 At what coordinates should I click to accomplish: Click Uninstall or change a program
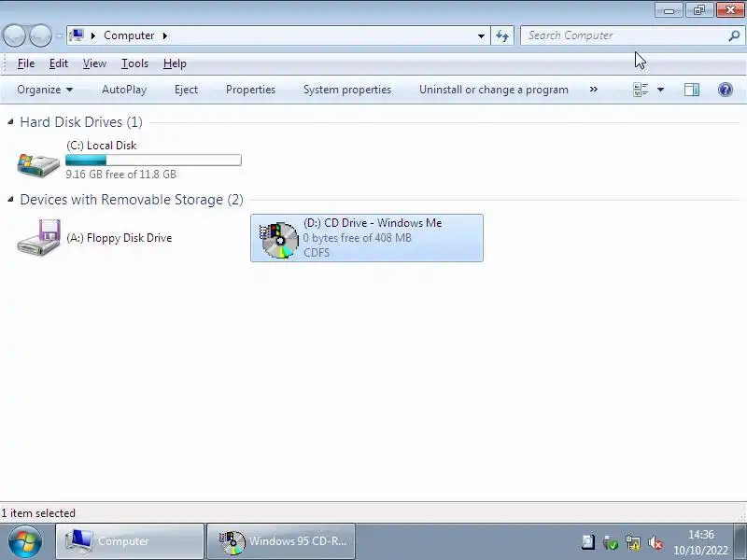pyautogui.click(x=494, y=90)
